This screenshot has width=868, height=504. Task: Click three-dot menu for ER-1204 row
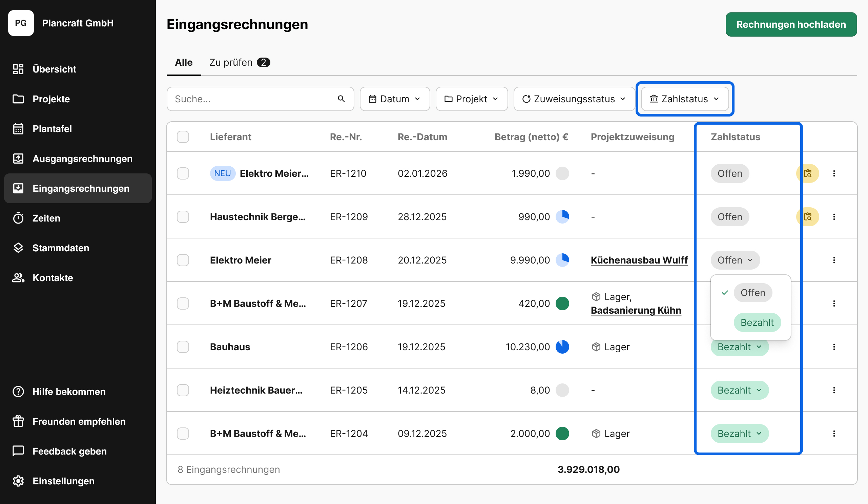[834, 434]
